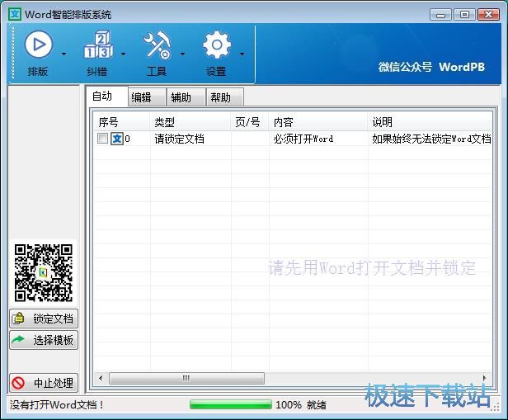Click the app icon in title bar
Image resolution: width=508 pixels, height=420 pixels.
pyautogui.click(x=15, y=14)
